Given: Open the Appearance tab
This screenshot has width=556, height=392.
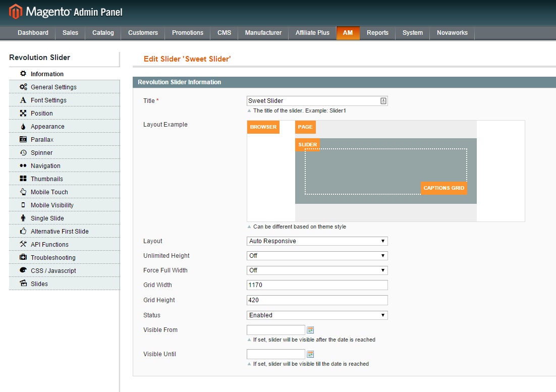Looking at the screenshot, I should pos(64,126).
